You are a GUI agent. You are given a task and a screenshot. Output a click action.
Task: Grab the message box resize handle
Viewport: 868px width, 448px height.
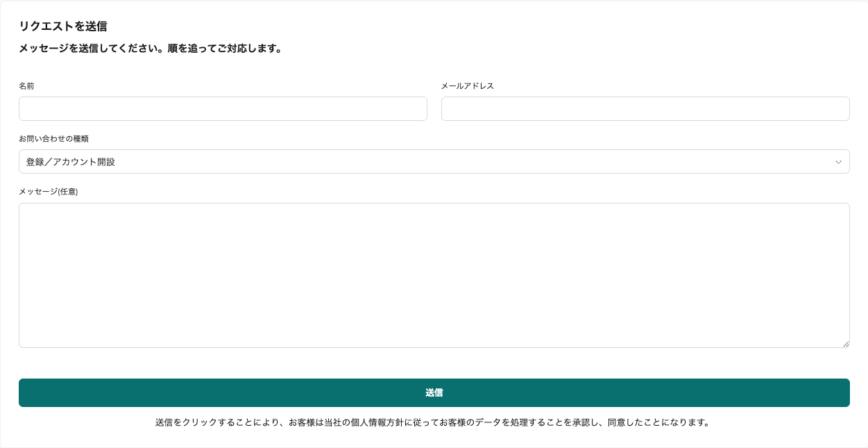pyautogui.click(x=845, y=343)
